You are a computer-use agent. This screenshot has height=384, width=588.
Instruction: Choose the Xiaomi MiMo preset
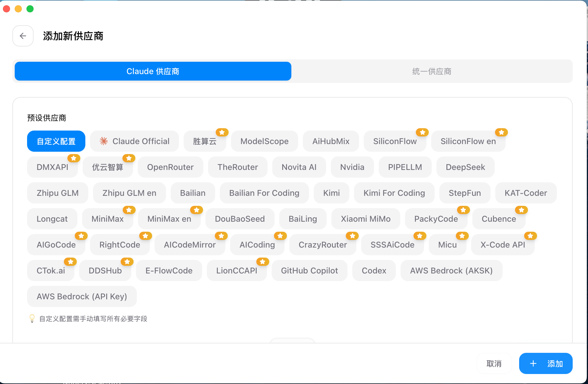click(366, 219)
